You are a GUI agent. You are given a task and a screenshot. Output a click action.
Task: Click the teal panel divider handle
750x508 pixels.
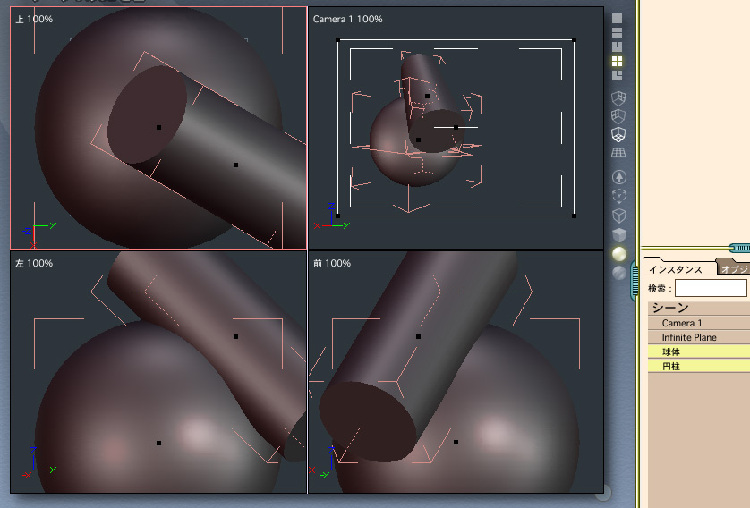point(739,247)
